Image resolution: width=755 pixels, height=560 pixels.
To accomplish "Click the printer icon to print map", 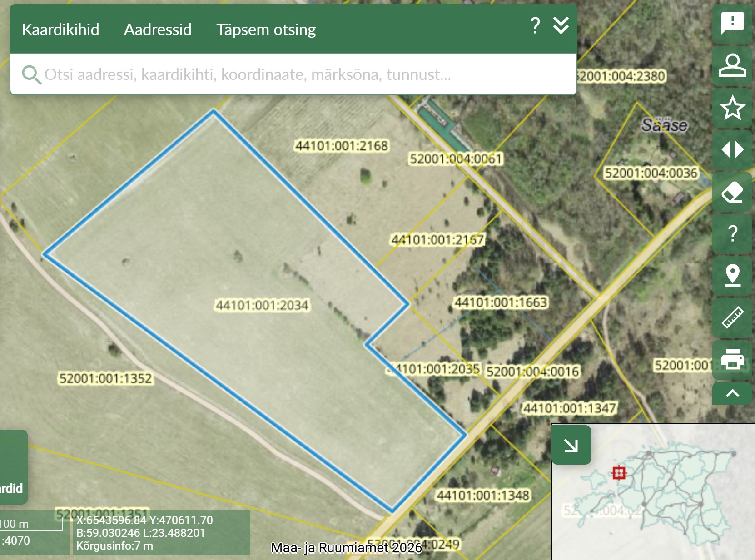I will click(732, 359).
